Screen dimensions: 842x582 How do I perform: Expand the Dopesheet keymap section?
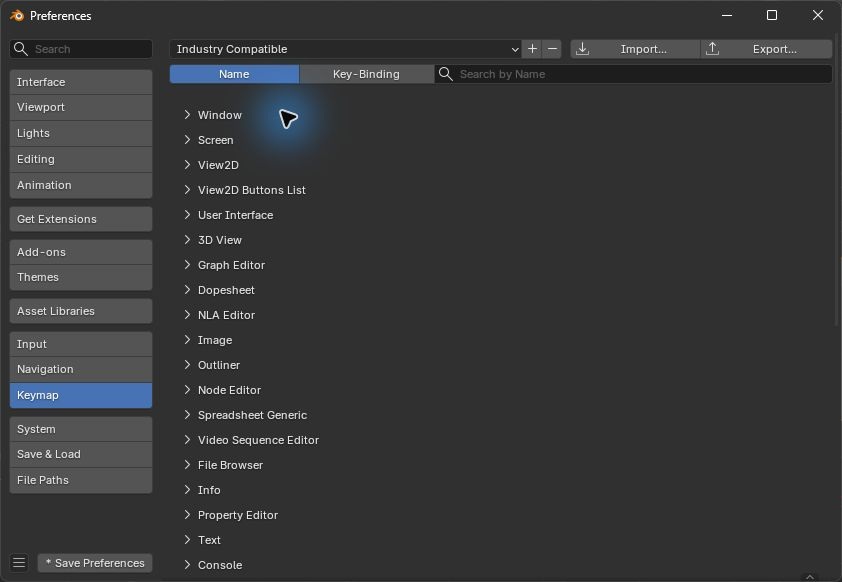(187, 289)
